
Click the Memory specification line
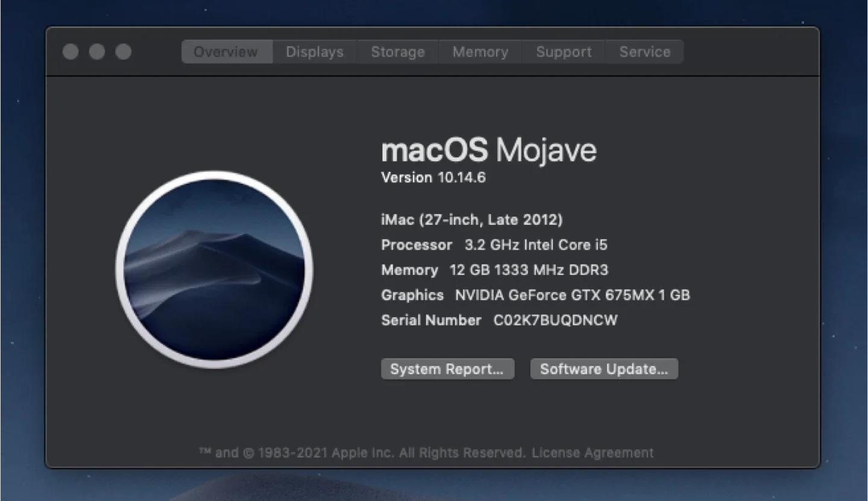494,270
